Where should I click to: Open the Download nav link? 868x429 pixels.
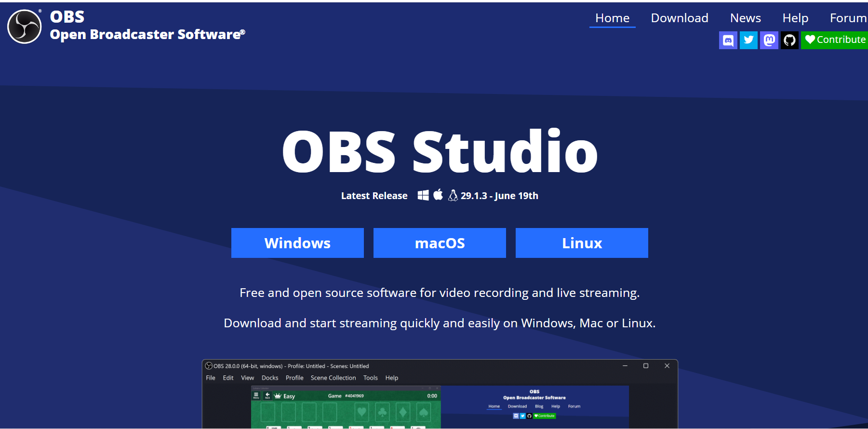click(x=680, y=18)
